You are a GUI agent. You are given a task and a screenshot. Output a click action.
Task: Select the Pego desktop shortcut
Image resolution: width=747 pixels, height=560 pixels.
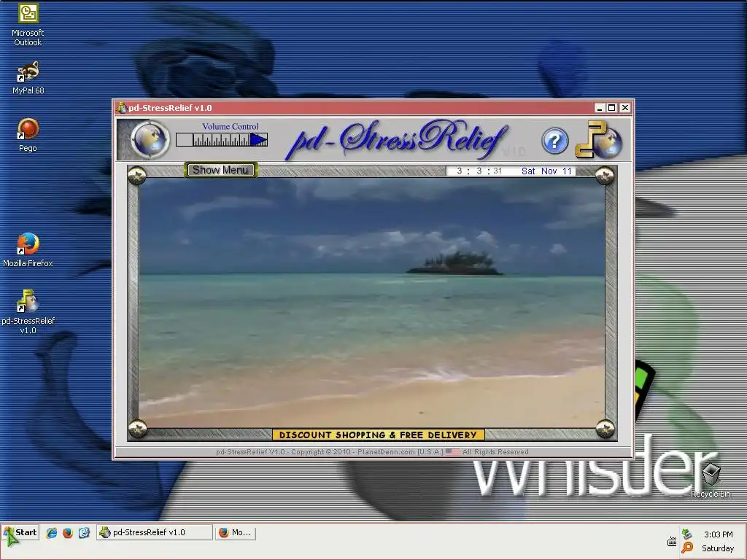coord(28,135)
